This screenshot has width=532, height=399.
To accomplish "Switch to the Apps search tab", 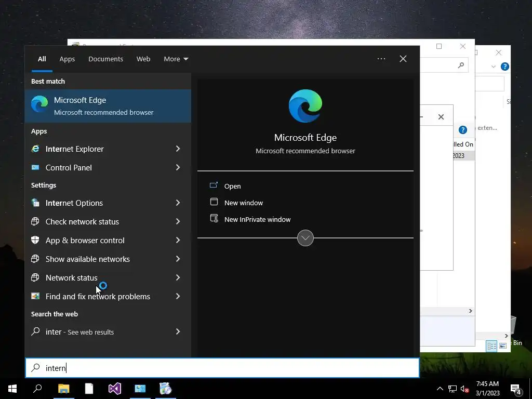I will point(67,59).
